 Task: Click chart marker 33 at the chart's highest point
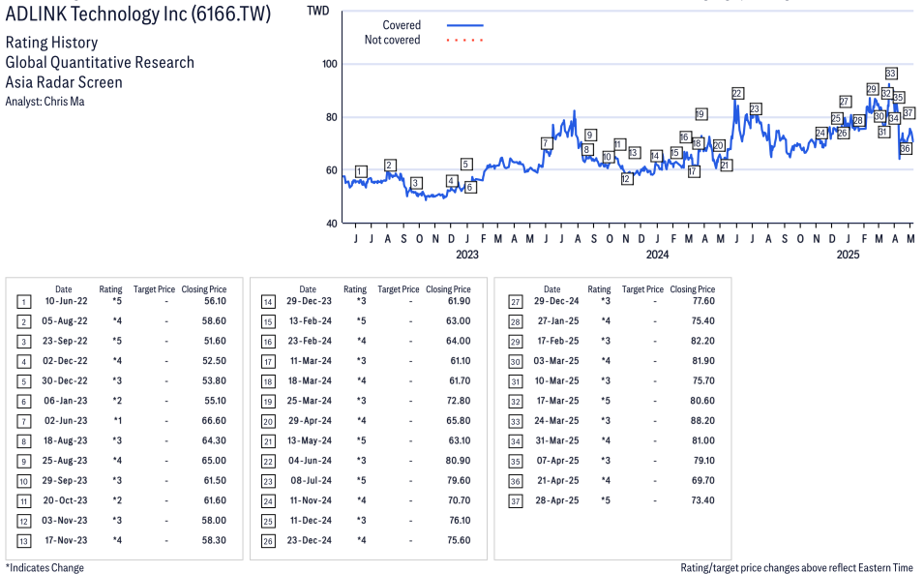point(891,73)
